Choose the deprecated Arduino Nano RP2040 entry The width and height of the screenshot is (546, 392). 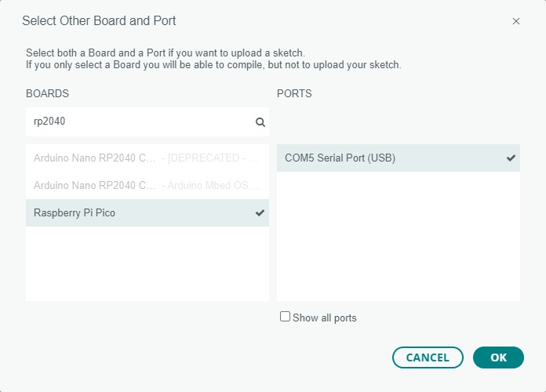point(147,158)
